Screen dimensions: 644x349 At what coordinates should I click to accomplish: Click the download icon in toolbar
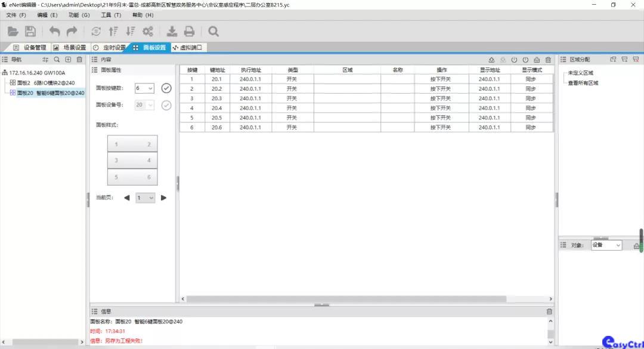[x=172, y=32]
